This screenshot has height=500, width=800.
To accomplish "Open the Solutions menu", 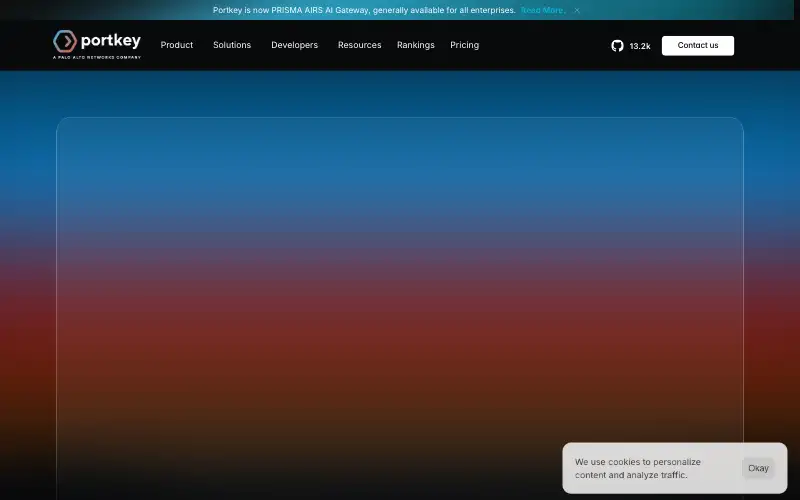I will 232,45.
